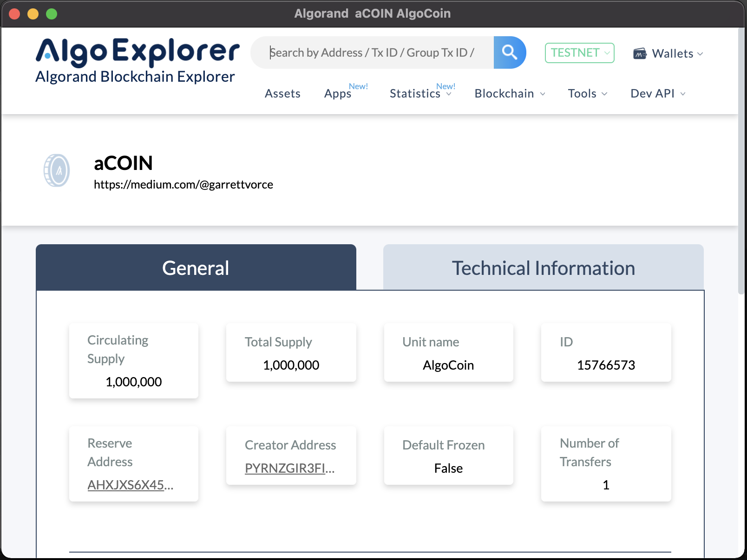This screenshot has height=560, width=747.
Task: Click the New! badge above Statistics
Action: [x=446, y=86]
